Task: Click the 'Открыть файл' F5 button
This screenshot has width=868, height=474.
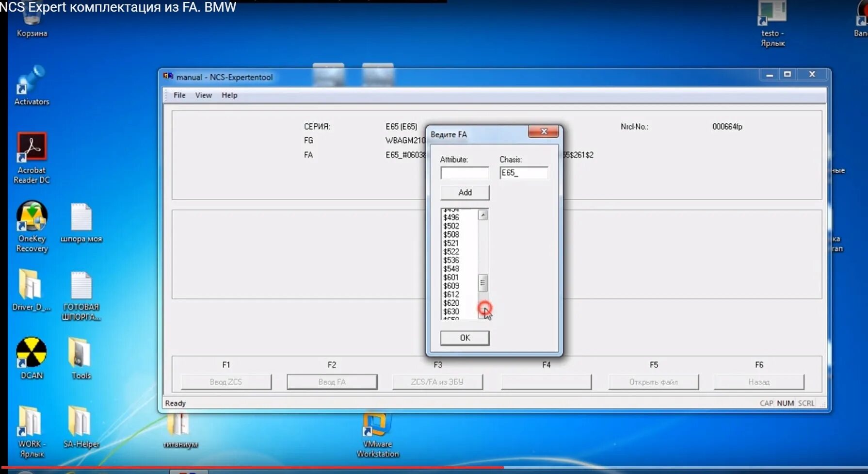Action: (x=654, y=382)
